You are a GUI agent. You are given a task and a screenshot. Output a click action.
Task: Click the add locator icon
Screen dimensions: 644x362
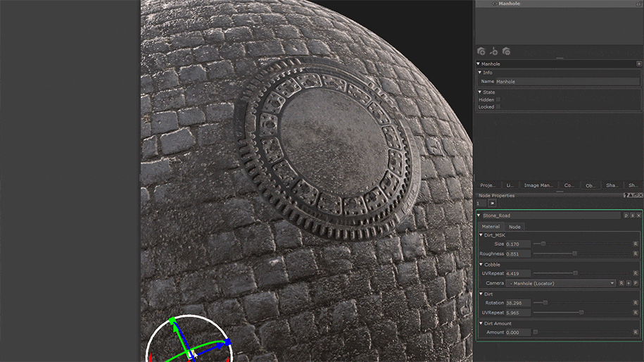point(494,51)
